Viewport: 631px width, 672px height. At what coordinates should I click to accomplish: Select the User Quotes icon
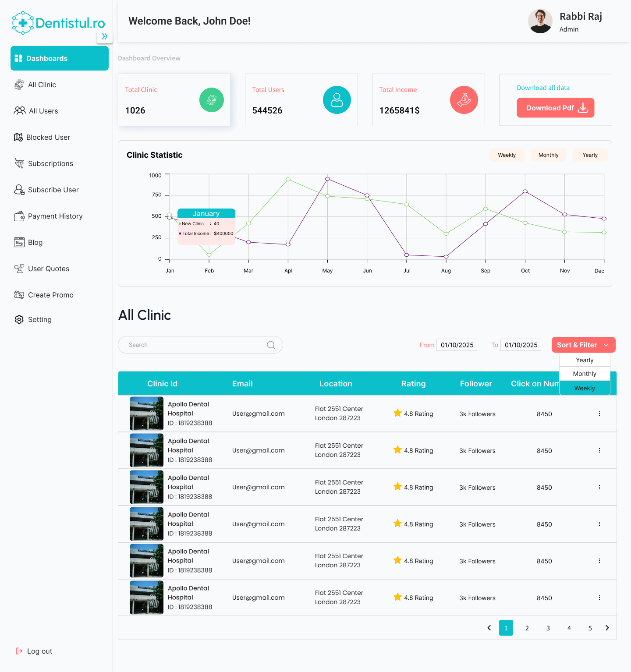tap(19, 269)
